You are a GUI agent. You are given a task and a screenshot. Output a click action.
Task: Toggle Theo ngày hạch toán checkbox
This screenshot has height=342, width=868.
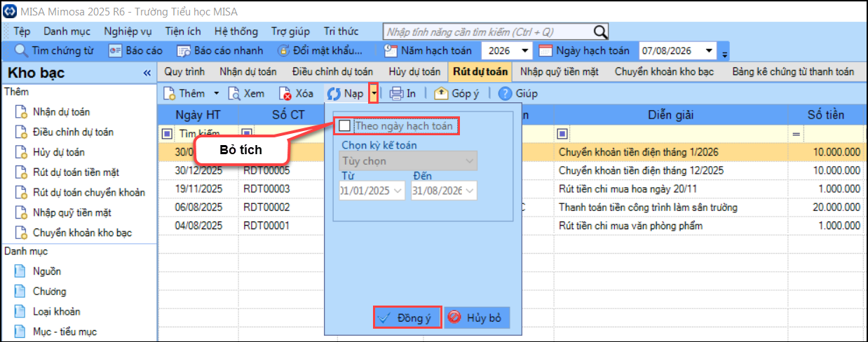pos(344,126)
